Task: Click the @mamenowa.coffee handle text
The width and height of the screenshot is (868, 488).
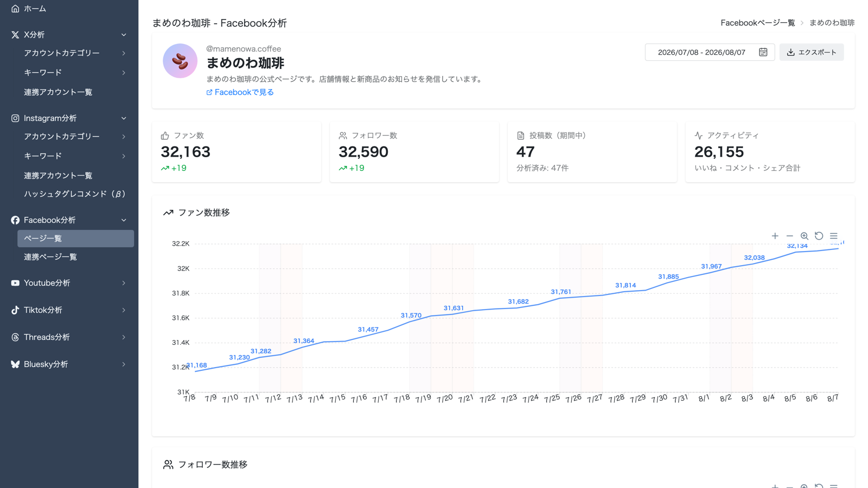Action: click(244, 49)
